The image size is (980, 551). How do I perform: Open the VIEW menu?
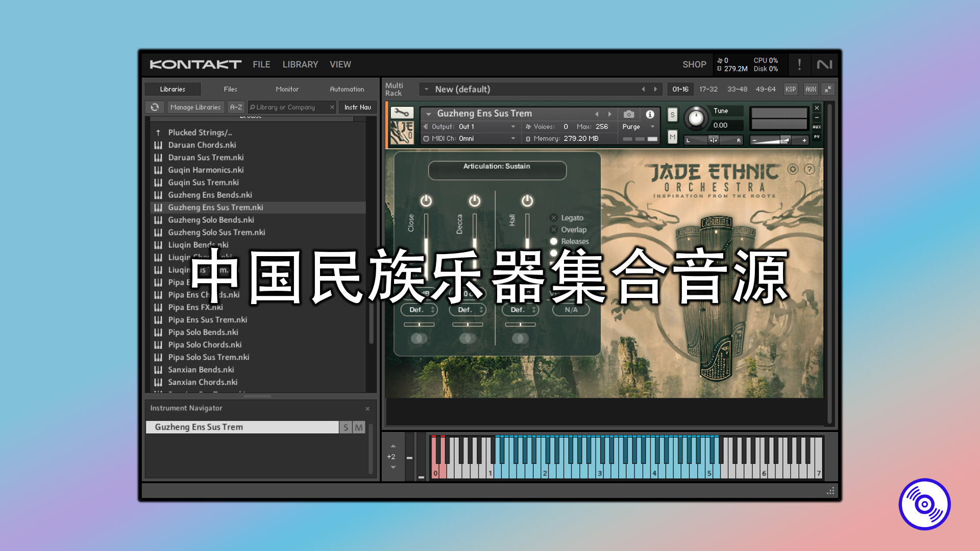[x=340, y=64]
